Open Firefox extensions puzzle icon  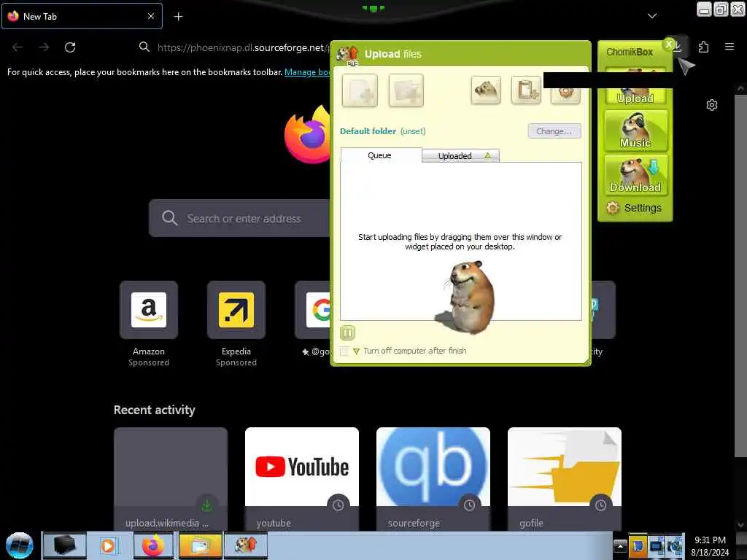(703, 47)
